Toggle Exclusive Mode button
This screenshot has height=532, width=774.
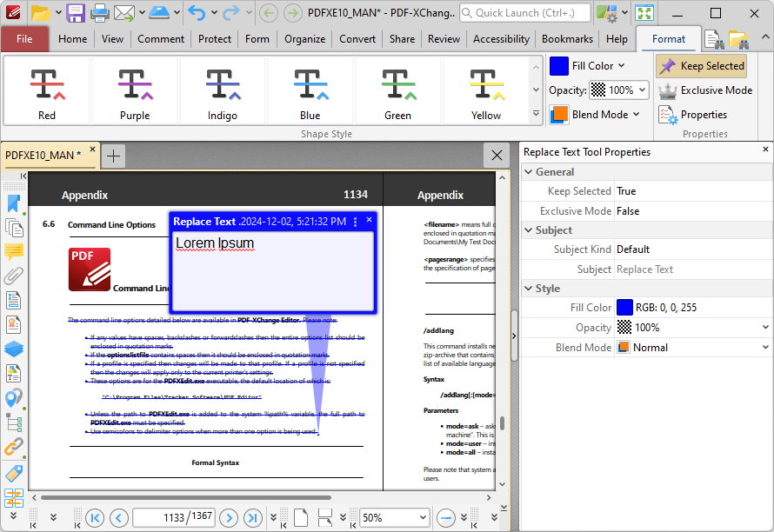click(705, 90)
